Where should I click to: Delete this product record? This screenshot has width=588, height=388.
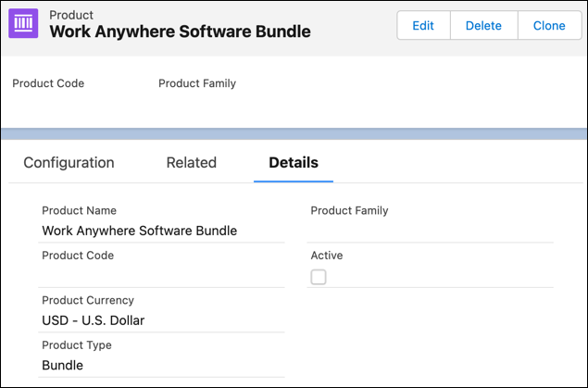pos(483,26)
